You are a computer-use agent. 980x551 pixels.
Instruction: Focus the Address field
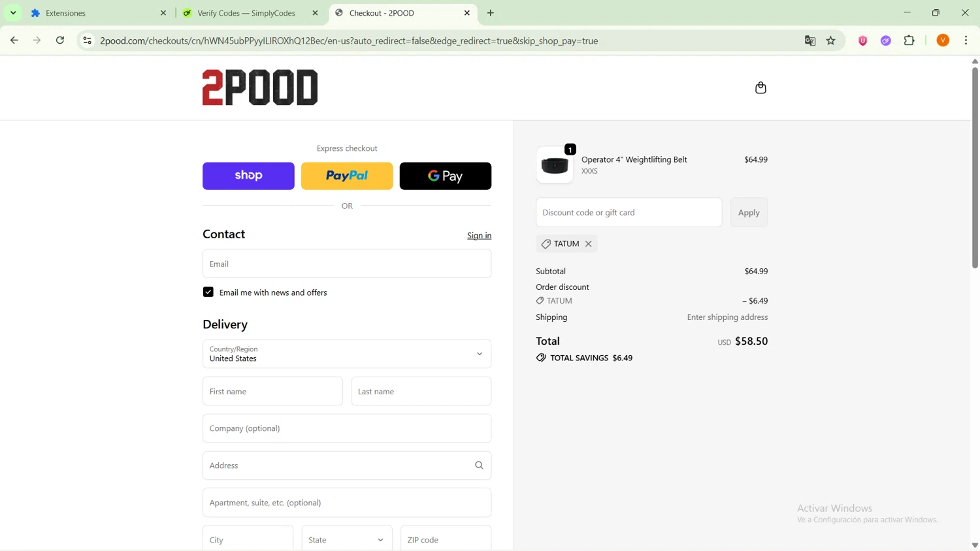point(347,465)
